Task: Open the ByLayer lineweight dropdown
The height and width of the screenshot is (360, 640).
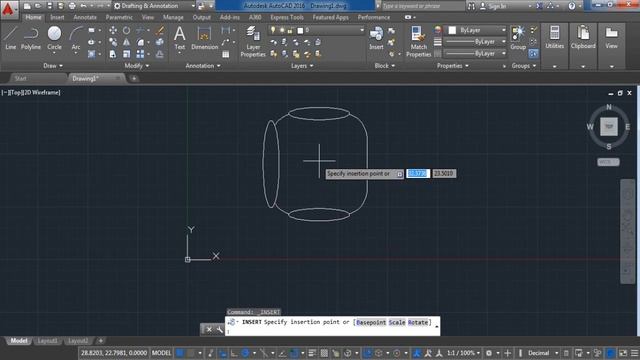Action: (475, 42)
